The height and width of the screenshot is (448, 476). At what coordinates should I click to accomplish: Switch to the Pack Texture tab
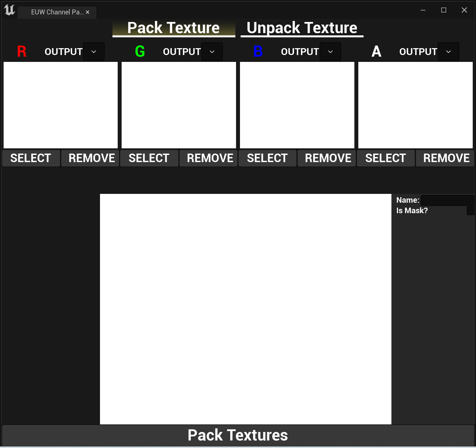(x=173, y=28)
